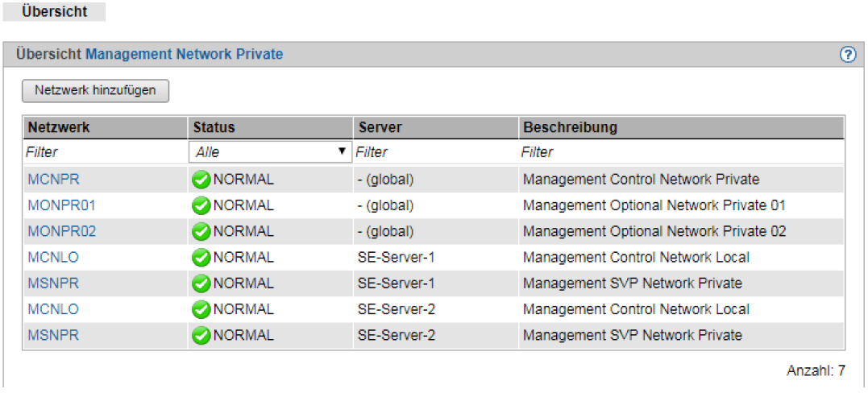868x393 pixels.
Task: Open the MONPR01 network link
Action: coord(61,206)
